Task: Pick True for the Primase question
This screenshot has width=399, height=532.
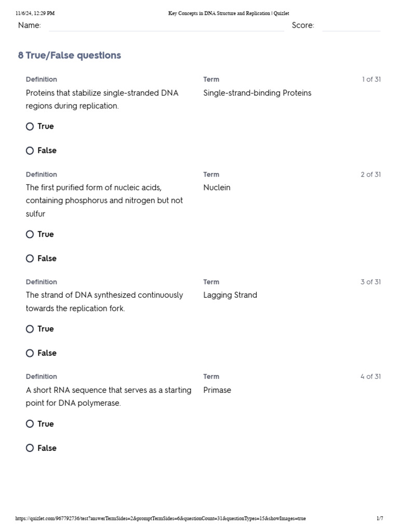Action: point(30,424)
